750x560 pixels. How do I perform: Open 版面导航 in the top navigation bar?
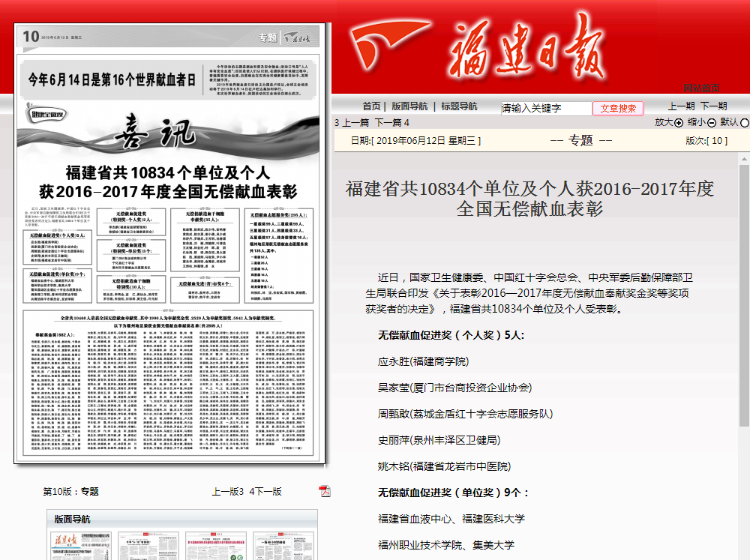click(x=409, y=106)
